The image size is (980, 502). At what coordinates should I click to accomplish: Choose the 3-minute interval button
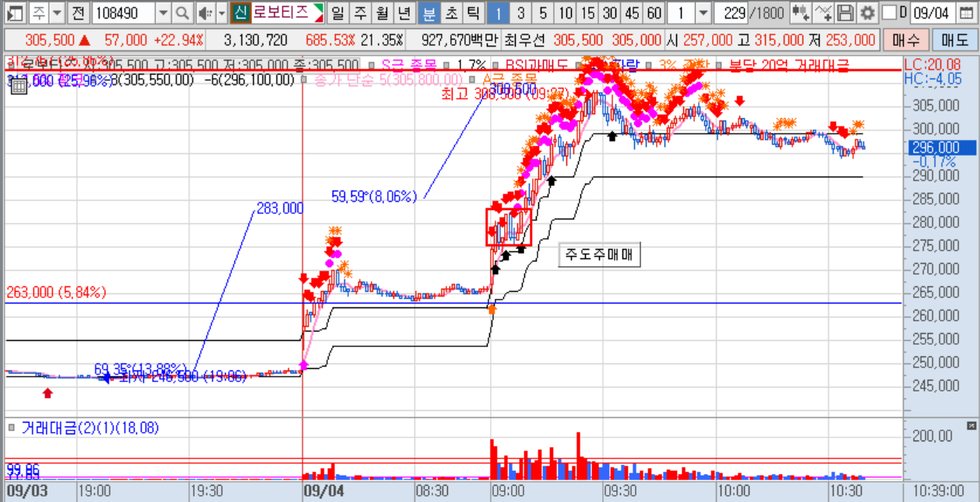click(521, 12)
